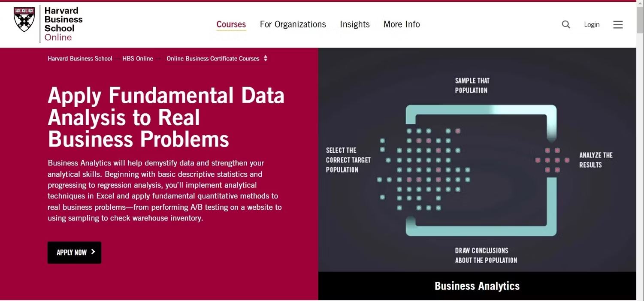The height and width of the screenshot is (301, 644).
Task: Open Online Business Certificate Courses breadcrumb
Action: point(213,59)
